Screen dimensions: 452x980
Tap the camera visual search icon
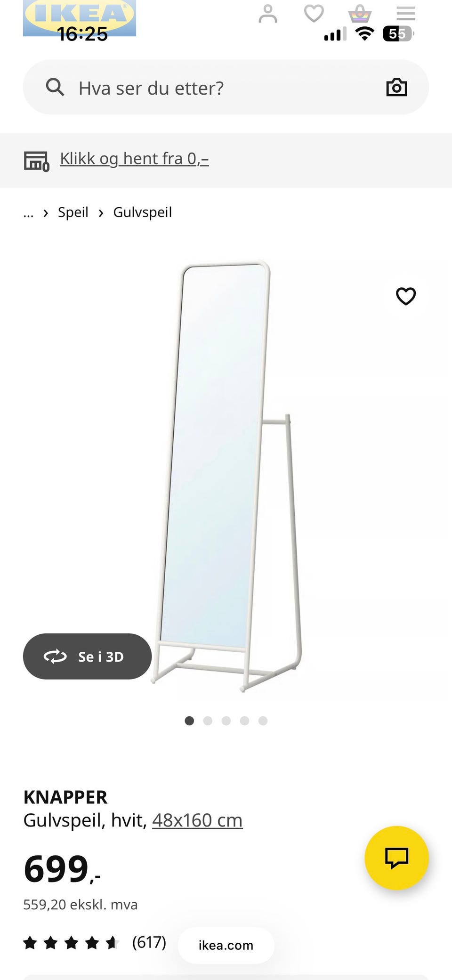click(x=396, y=88)
